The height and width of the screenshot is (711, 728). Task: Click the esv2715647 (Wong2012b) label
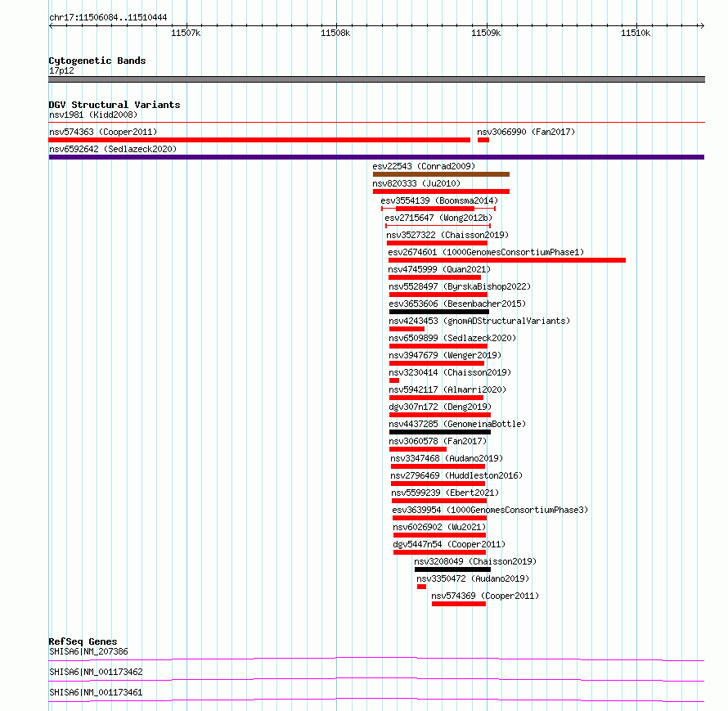(438, 218)
